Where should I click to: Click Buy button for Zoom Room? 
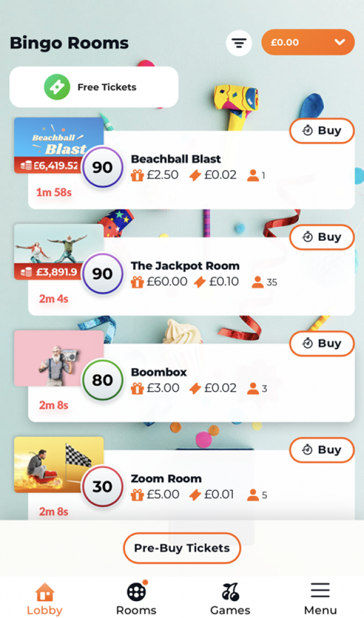(x=322, y=450)
